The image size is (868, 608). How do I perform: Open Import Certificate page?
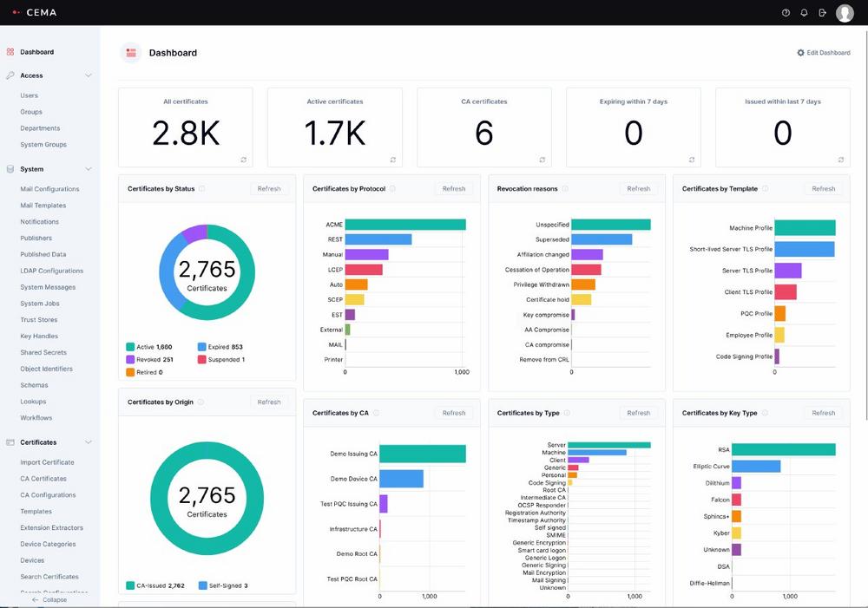[47, 462]
